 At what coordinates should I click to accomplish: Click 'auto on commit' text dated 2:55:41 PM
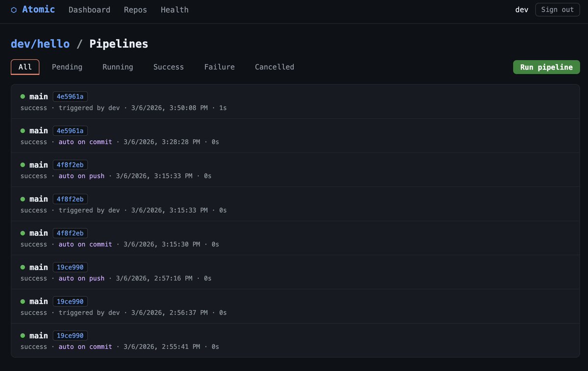tap(85, 347)
